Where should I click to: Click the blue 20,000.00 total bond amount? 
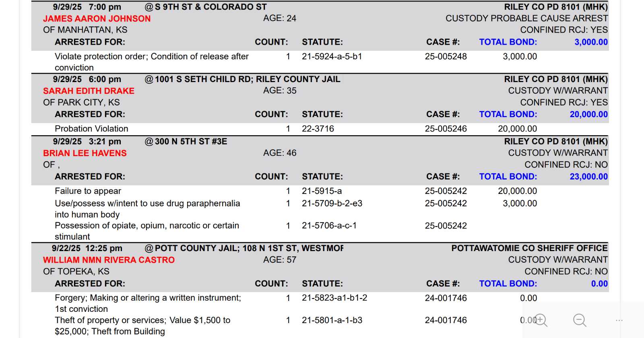pyautogui.click(x=588, y=114)
